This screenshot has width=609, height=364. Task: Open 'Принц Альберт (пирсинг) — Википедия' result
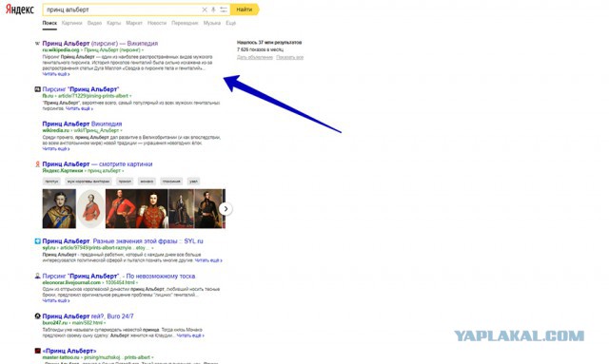tap(100, 44)
